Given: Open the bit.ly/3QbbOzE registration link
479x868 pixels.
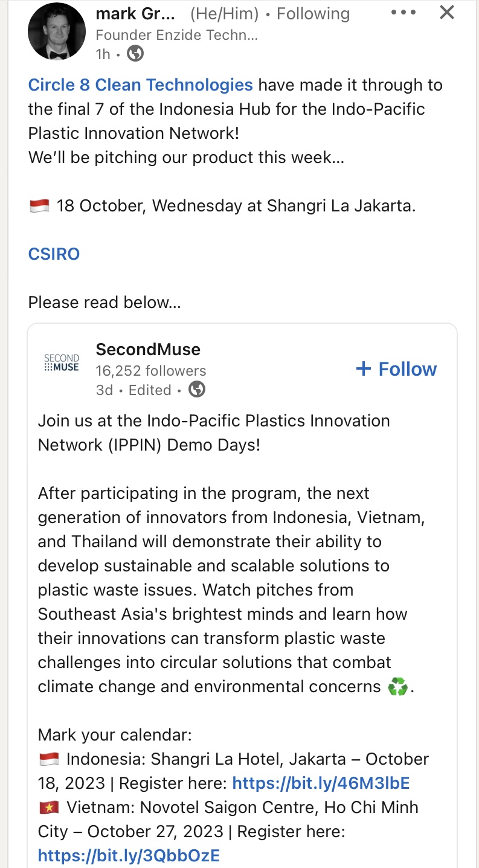Looking at the screenshot, I should point(129,855).
